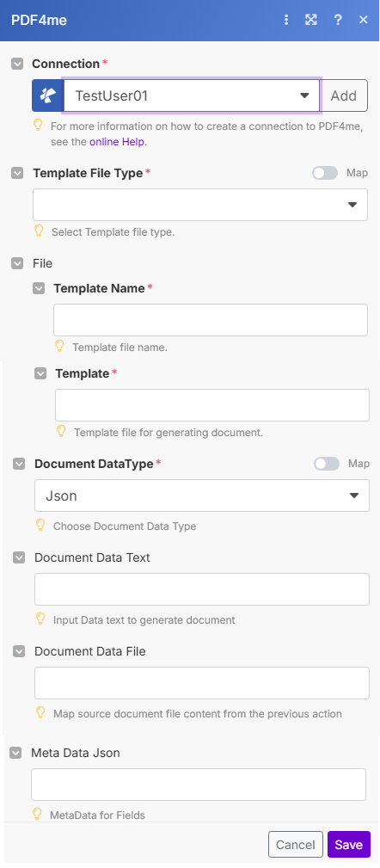Click the lightbulb beside MetaData for Fields

(37, 814)
